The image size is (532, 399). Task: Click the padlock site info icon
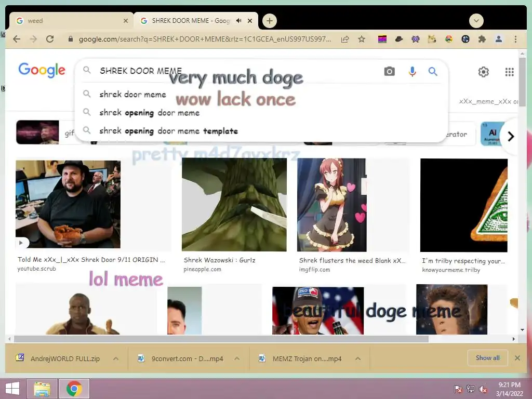[x=71, y=39]
